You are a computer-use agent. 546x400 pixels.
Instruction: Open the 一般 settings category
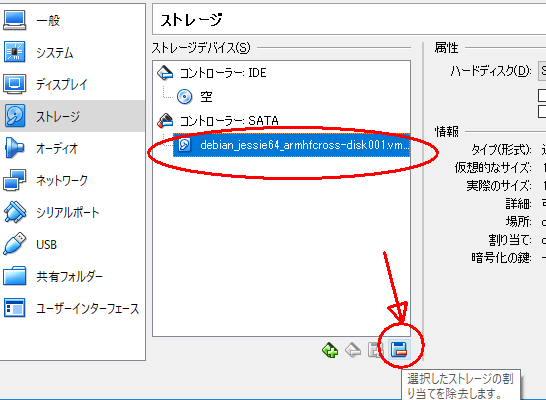(72, 20)
